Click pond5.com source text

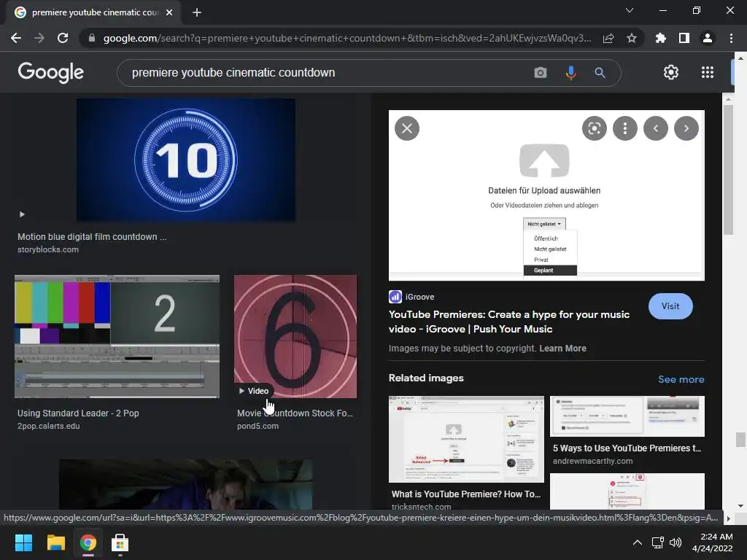pos(258,426)
